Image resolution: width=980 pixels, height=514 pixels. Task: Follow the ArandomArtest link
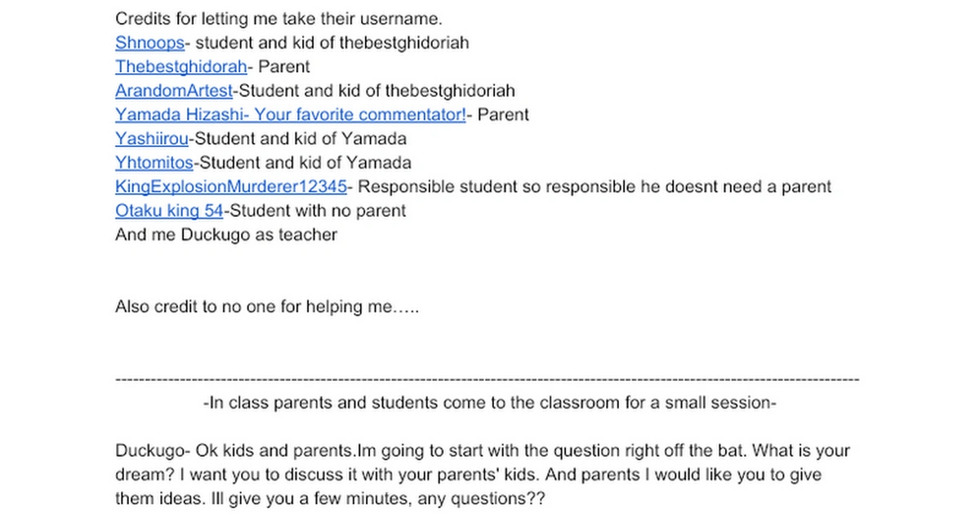pyautogui.click(x=174, y=91)
